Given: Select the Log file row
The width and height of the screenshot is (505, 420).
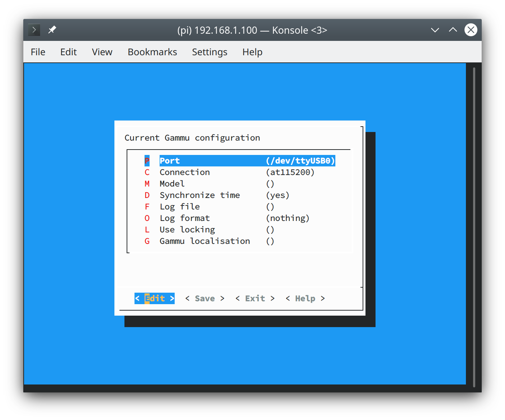Looking at the screenshot, I should pos(209,207).
